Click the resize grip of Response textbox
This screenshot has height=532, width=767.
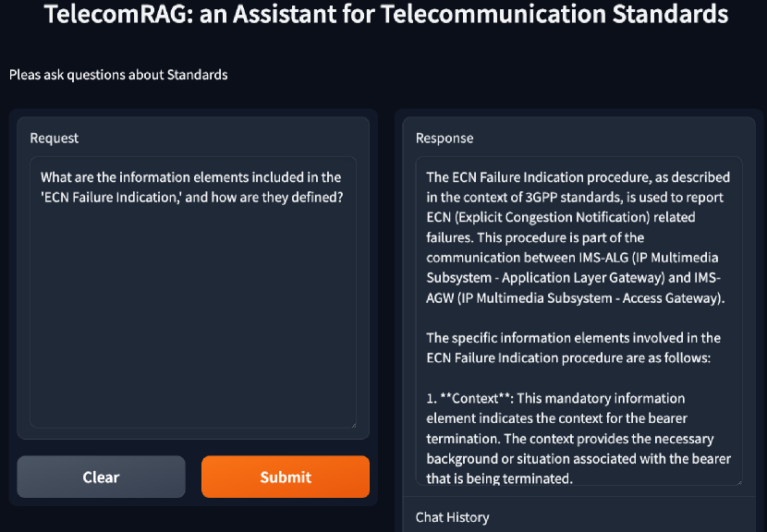click(x=737, y=480)
